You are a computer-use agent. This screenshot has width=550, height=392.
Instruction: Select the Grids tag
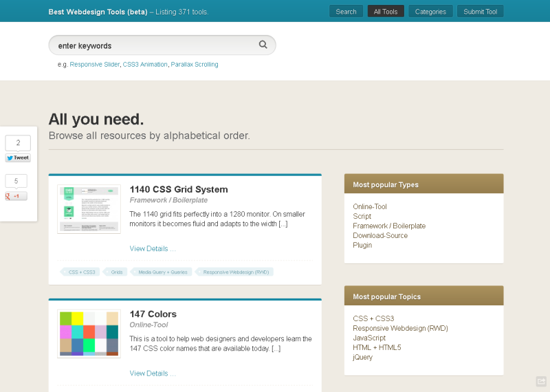coord(116,272)
